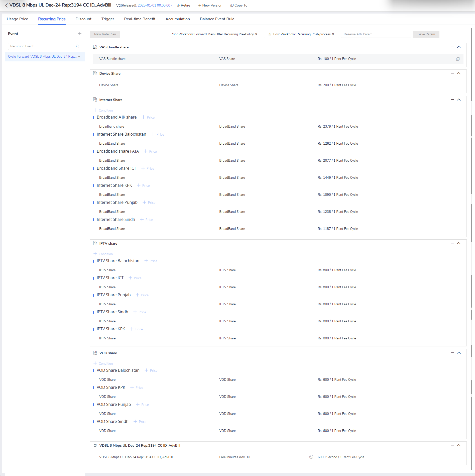Switch to the Usage Price tab
The image size is (475, 476).
click(x=17, y=19)
